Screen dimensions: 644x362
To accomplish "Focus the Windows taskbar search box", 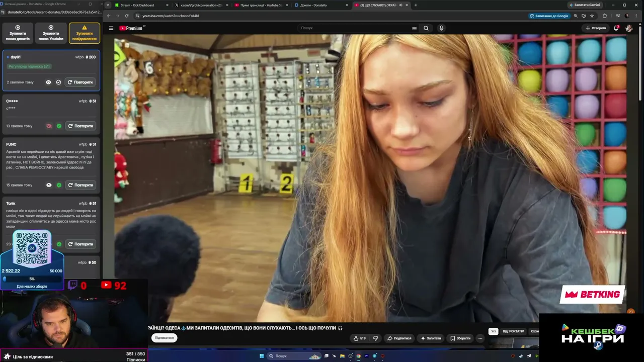I will point(294,356).
